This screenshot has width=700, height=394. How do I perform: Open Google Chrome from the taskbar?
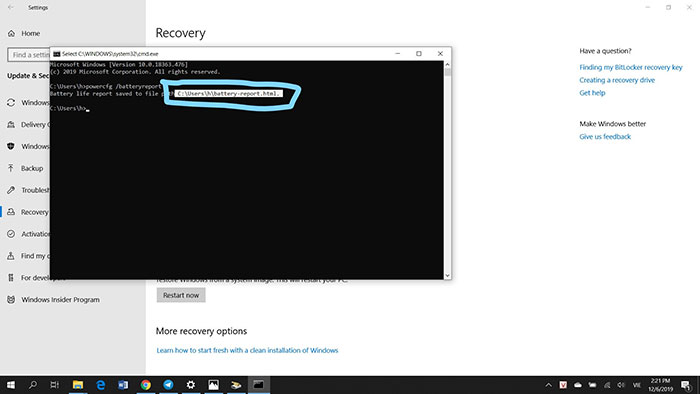[x=146, y=385]
